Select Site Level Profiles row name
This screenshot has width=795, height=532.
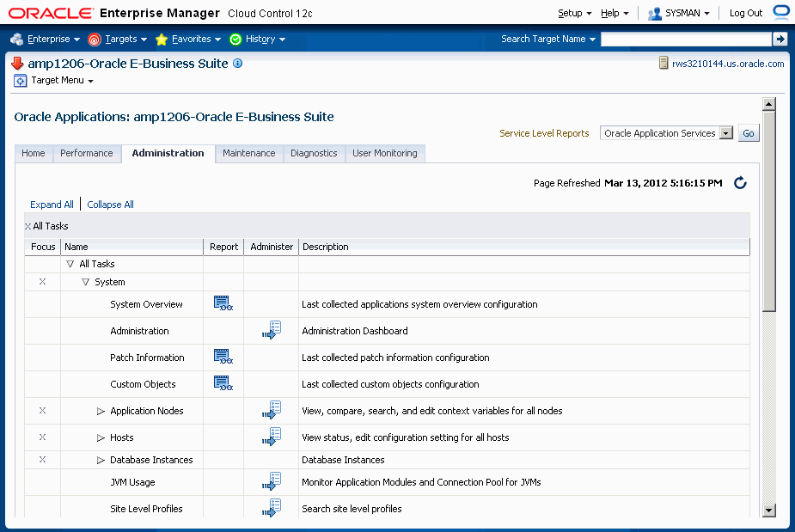tap(146, 509)
